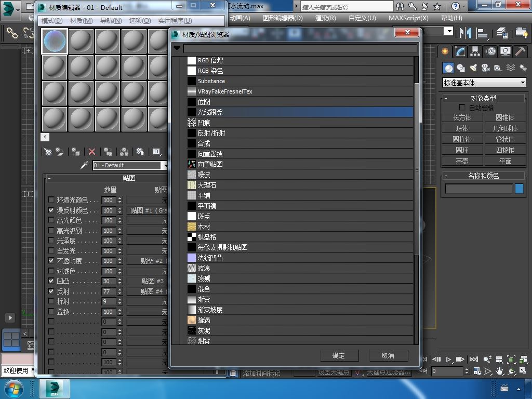Viewport: 532px width, 399px height.
Task: Uncheck the 不透明度 map checkbox
Action: [x=51, y=261]
